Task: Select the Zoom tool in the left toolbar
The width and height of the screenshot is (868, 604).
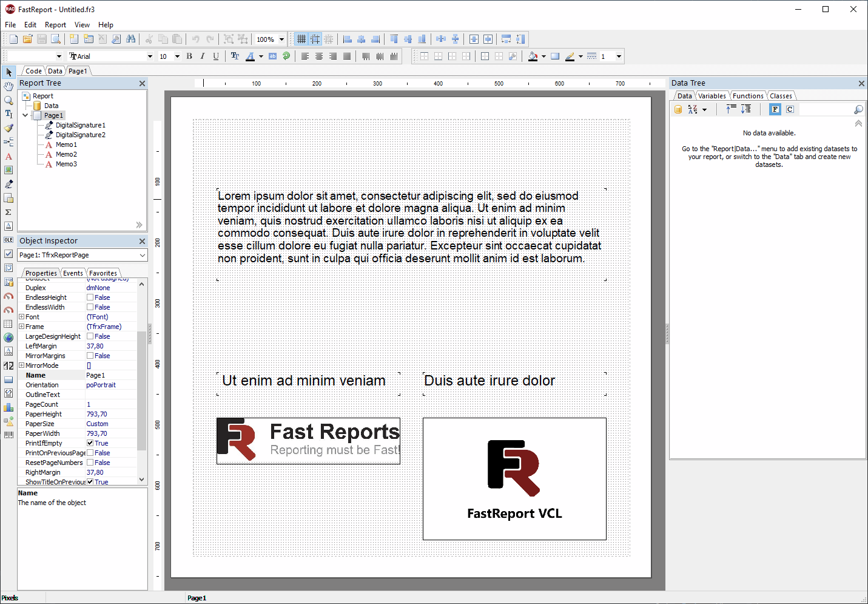Action: click(8, 100)
